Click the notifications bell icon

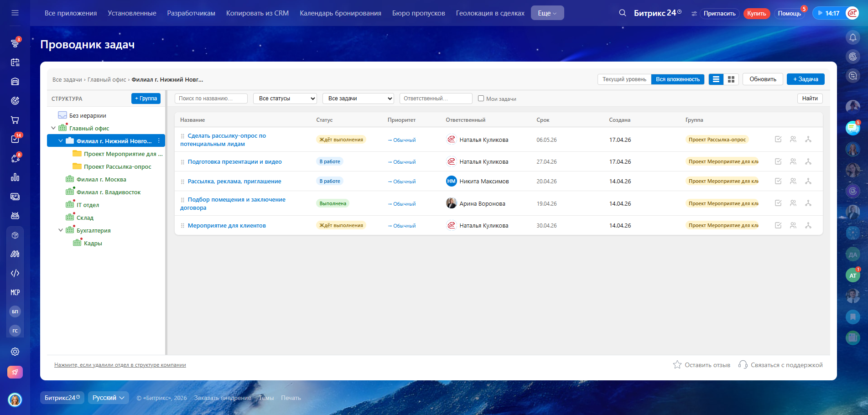click(x=852, y=37)
